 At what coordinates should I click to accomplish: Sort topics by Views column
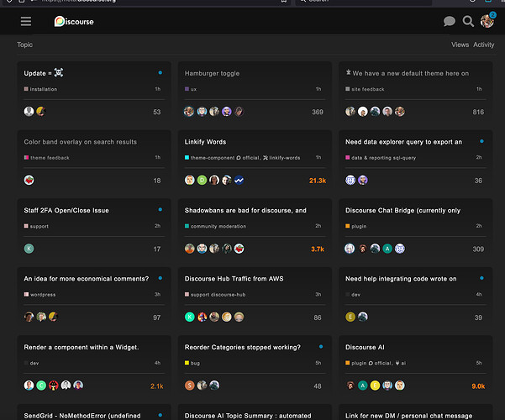(x=460, y=45)
